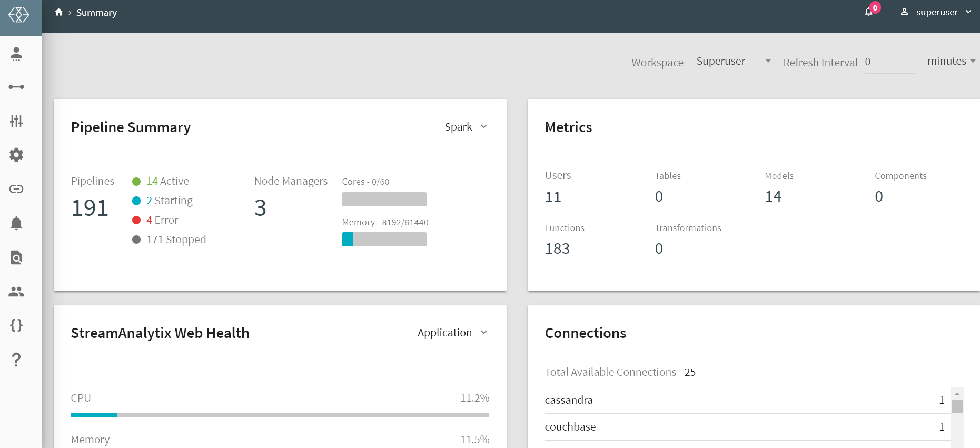Click the 14 Active pipelines link
Screen dimensions: 980x448
tap(167, 181)
